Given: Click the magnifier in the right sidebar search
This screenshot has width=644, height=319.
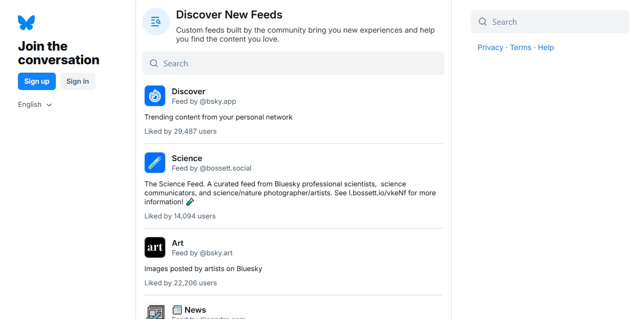Looking at the screenshot, I should coord(483,22).
